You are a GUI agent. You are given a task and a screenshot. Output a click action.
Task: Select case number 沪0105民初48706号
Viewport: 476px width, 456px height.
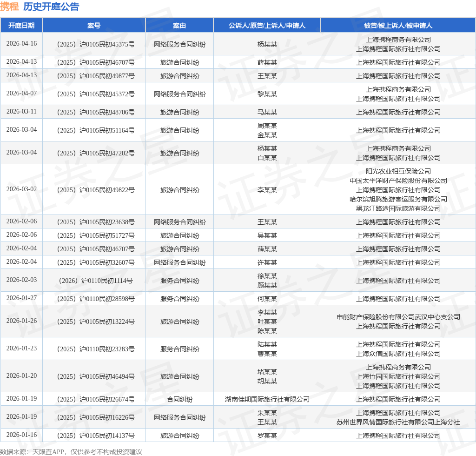tap(96, 113)
